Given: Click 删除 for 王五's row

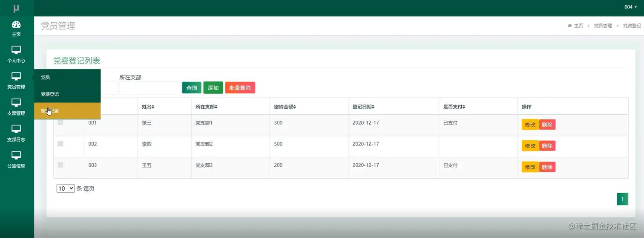Looking at the screenshot, I should (x=547, y=167).
